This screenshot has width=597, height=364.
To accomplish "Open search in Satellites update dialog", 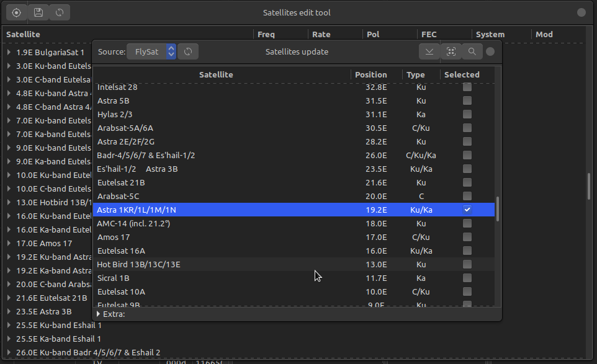I will pos(472,51).
